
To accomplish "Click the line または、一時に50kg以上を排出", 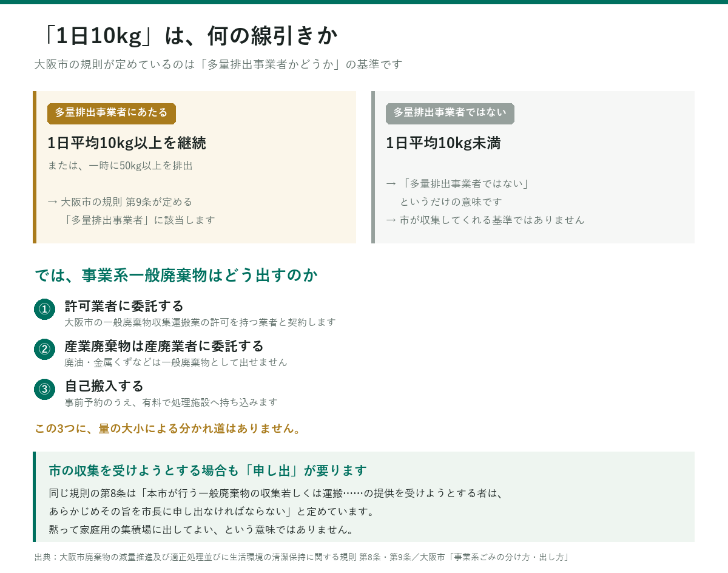I will click(120, 166).
